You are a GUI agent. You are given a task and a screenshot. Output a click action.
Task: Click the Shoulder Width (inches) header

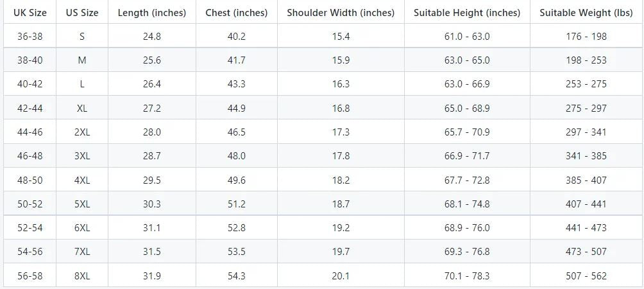[x=341, y=13]
